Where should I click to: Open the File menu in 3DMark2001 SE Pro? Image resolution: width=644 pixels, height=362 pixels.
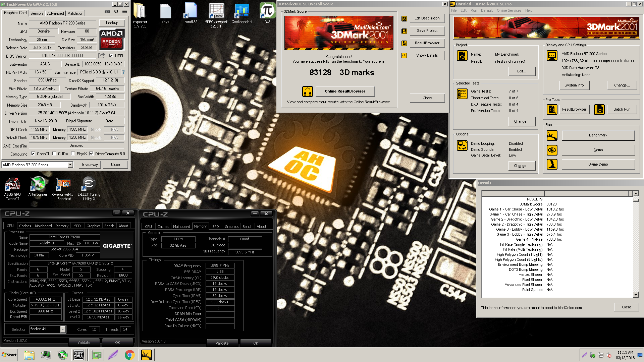454,10
